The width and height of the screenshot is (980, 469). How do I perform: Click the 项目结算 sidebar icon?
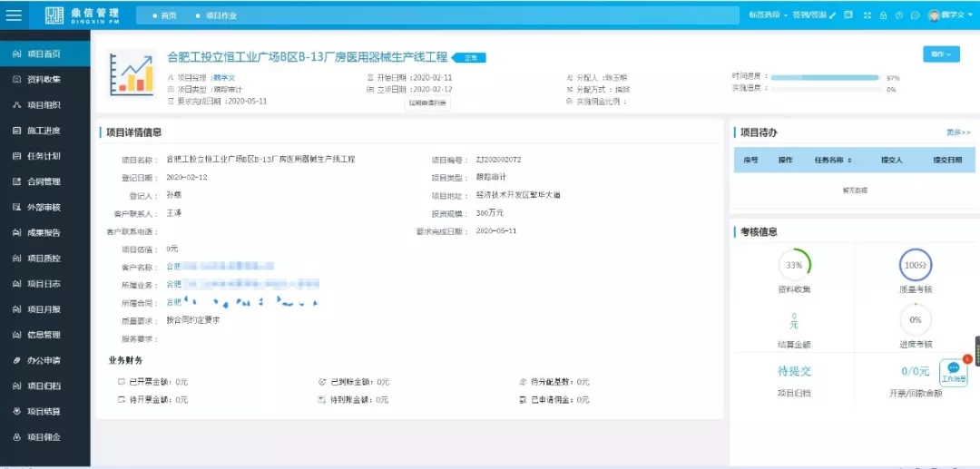(17, 412)
